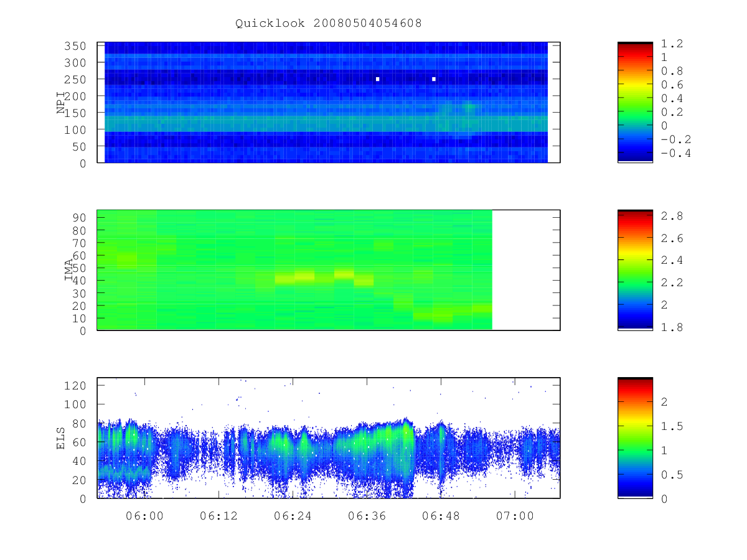Click the 0.6 label on NPI colorbar
The width and height of the screenshot is (747, 560).
[x=672, y=85]
